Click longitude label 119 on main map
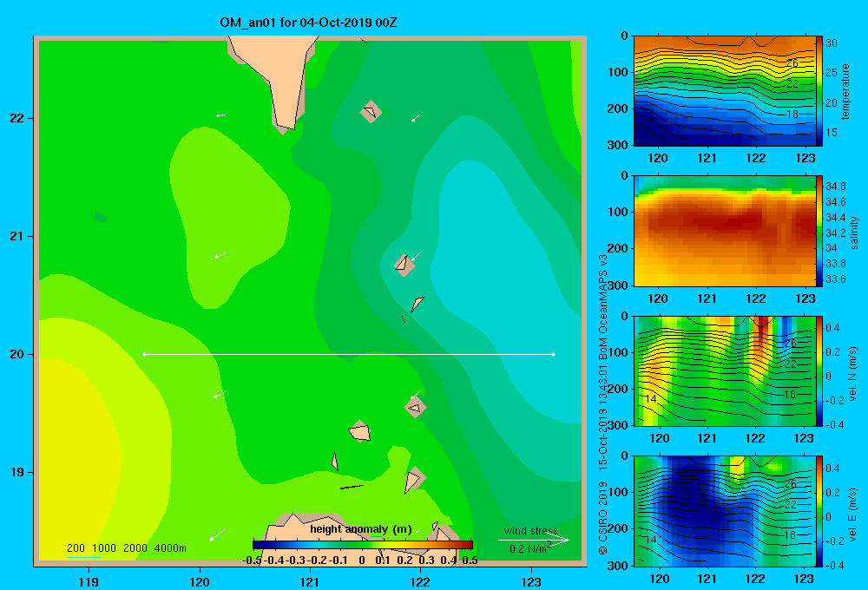 pos(89,582)
